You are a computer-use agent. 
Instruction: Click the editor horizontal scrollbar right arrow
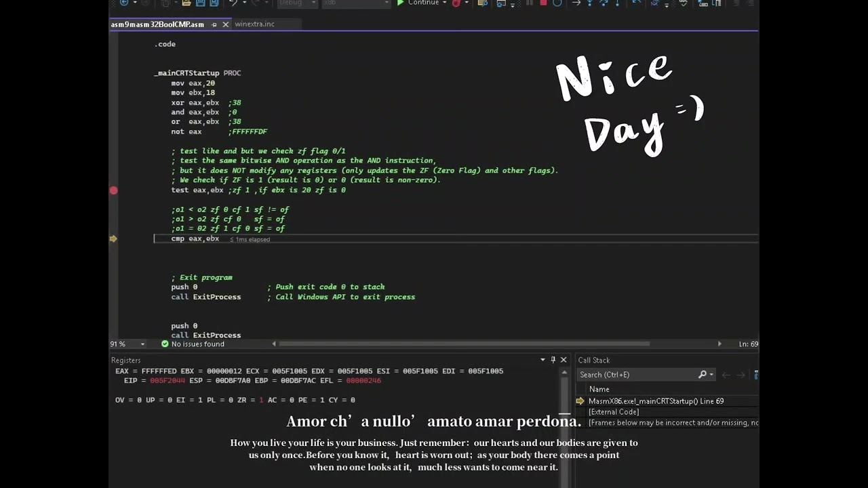(719, 344)
